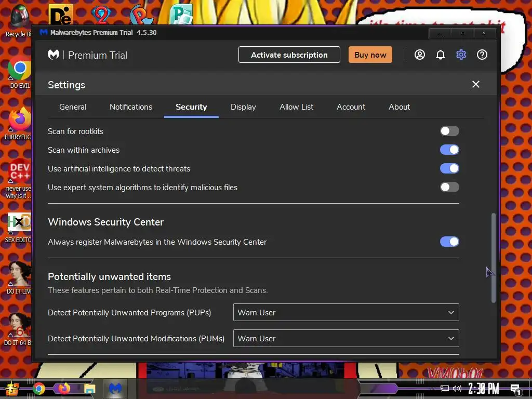Close the Settings panel with X
Screen dimensions: 532x399
tap(476, 84)
